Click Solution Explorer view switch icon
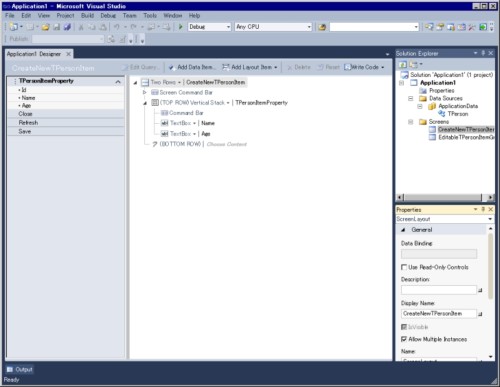 (413, 64)
